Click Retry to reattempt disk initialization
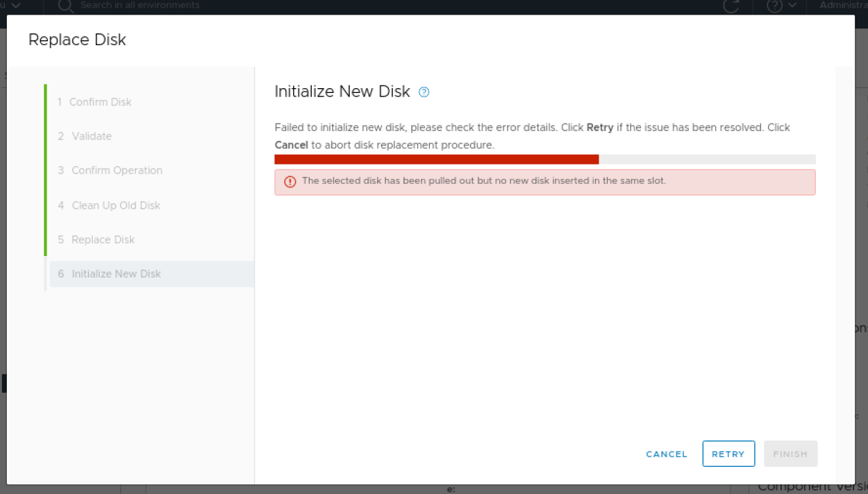Viewport: 868px width, 494px height. [x=728, y=454]
